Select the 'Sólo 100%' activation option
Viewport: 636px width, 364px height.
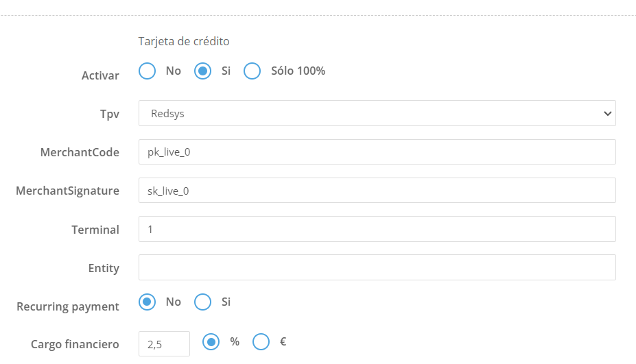pyautogui.click(x=252, y=71)
